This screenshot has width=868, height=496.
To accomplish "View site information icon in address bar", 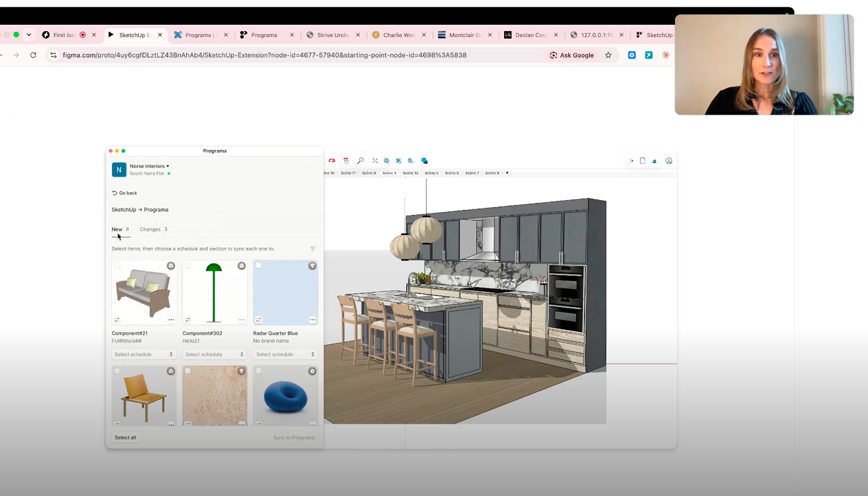I will pyautogui.click(x=53, y=55).
